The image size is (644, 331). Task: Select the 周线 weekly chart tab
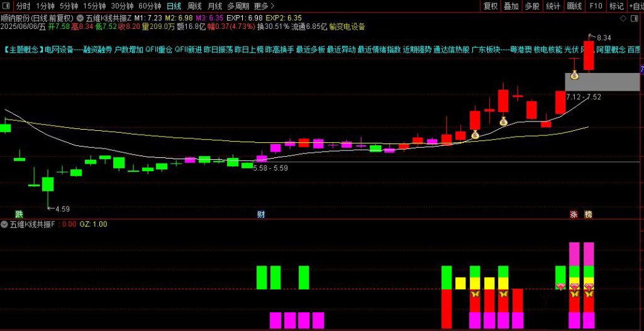[x=194, y=6]
